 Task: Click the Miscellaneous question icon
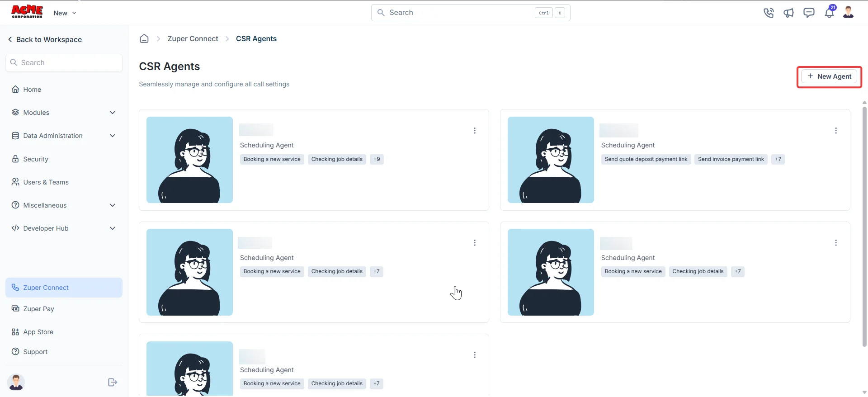tap(15, 205)
